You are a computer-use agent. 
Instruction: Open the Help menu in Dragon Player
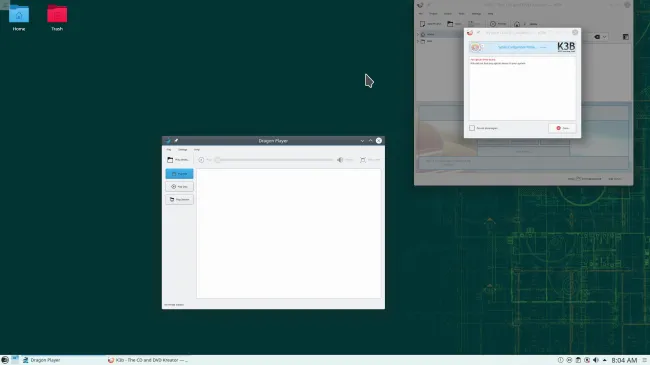pyautogui.click(x=197, y=149)
